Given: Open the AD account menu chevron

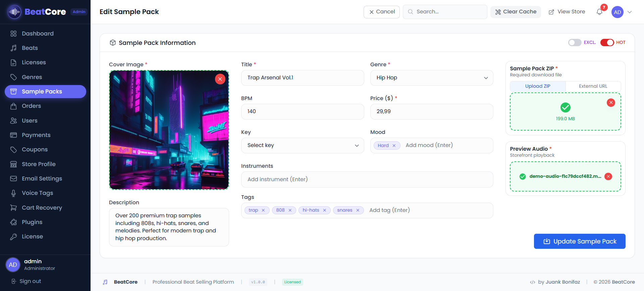Looking at the screenshot, I should [630, 12].
